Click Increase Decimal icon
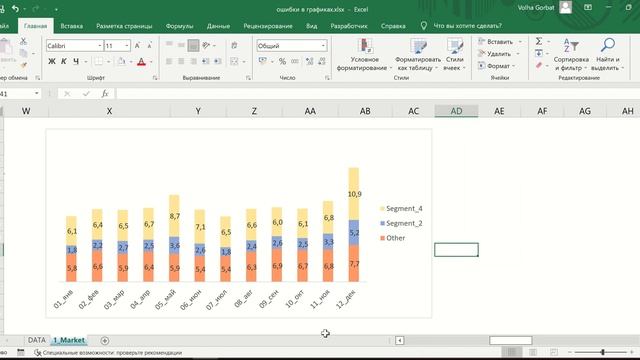 coord(309,62)
